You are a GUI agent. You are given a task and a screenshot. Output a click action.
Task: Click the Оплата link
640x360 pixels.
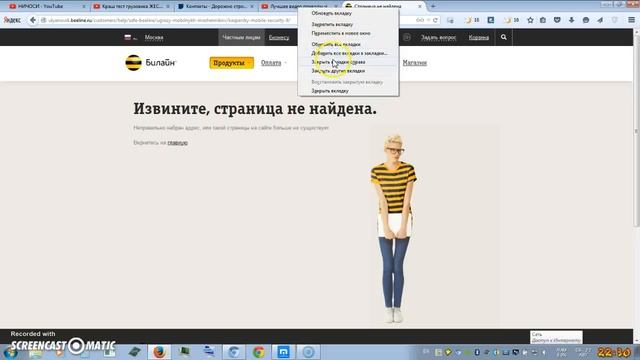pyautogui.click(x=271, y=63)
